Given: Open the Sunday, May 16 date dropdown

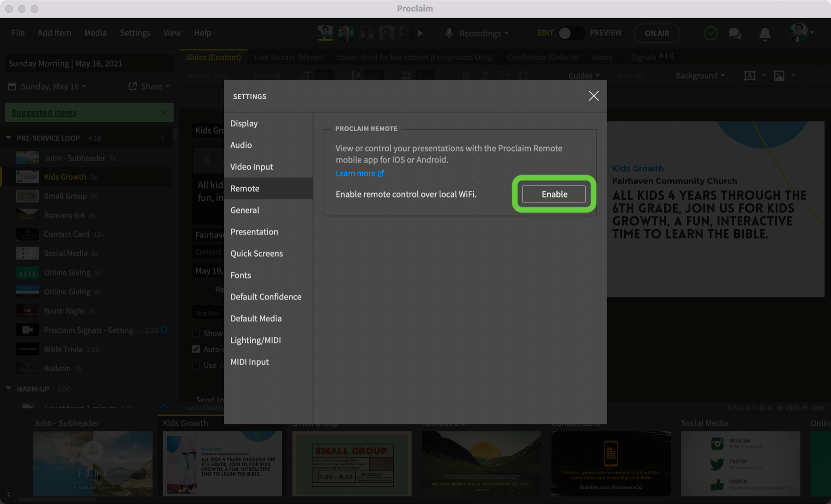Looking at the screenshot, I should (x=54, y=86).
